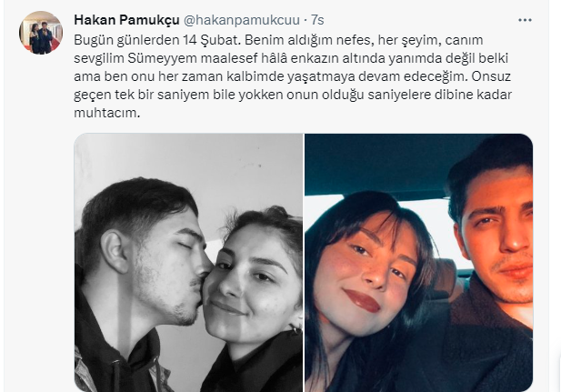Click the word 'Onsuz' ending the third line
The height and width of the screenshot is (392, 561).
[x=491, y=76]
